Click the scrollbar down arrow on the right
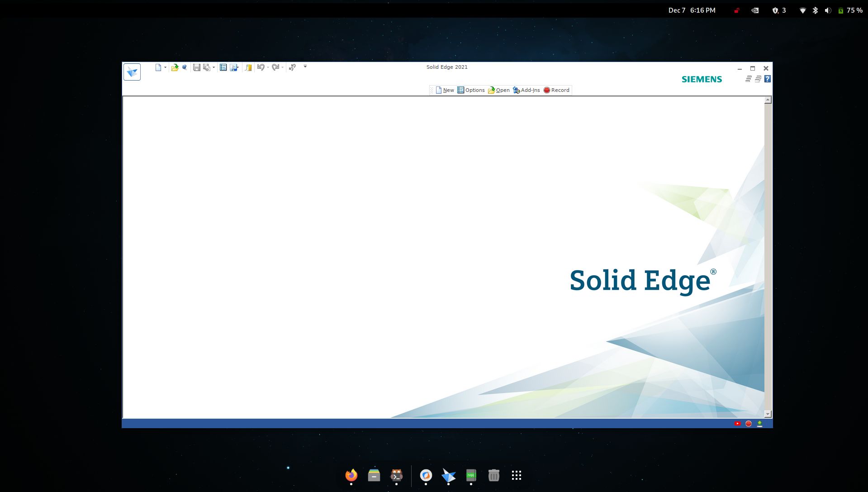The width and height of the screenshot is (868, 492). (768, 414)
